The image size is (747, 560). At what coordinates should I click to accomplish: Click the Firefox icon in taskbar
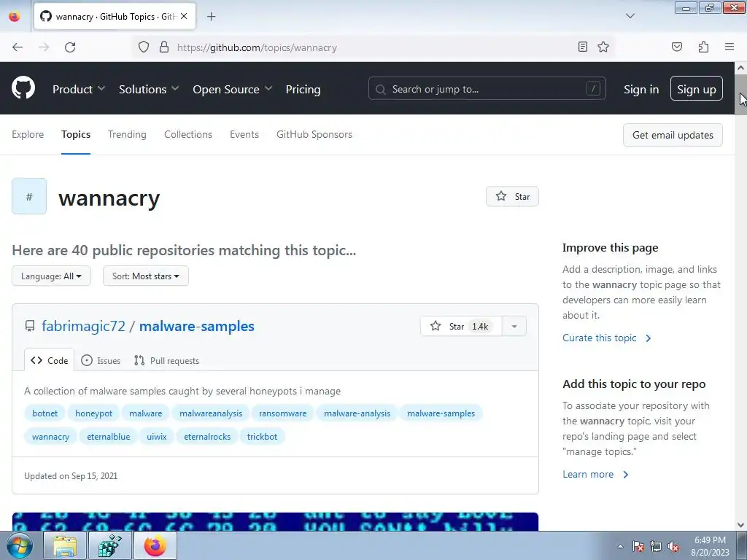tap(155, 545)
